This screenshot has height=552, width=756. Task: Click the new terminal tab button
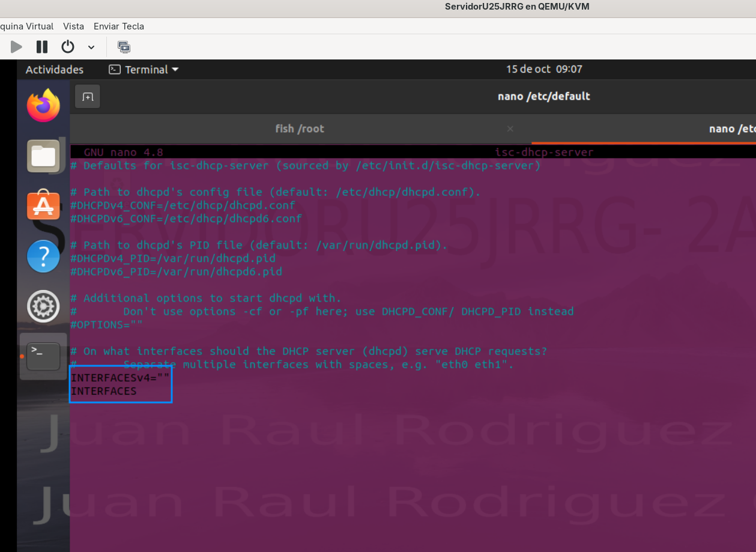88,97
